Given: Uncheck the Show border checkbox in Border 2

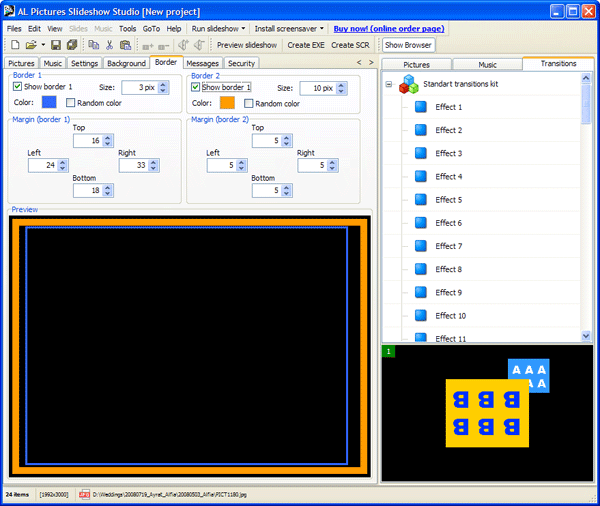Looking at the screenshot, I should [196, 87].
